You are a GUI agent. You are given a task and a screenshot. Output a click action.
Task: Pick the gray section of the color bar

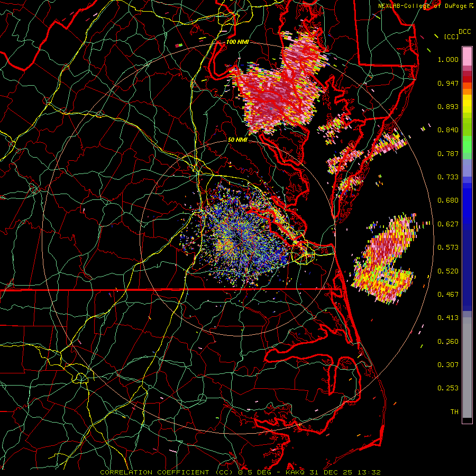[467, 368]
